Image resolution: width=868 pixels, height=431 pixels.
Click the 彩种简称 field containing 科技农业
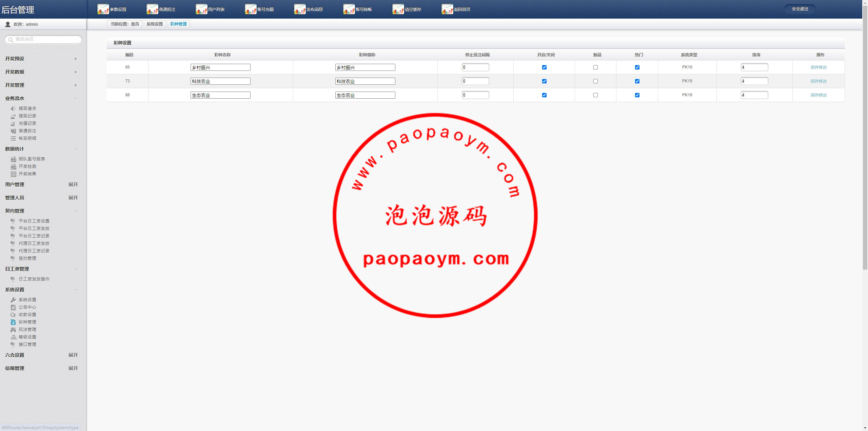pyautogui.click(x=365, y=81)
